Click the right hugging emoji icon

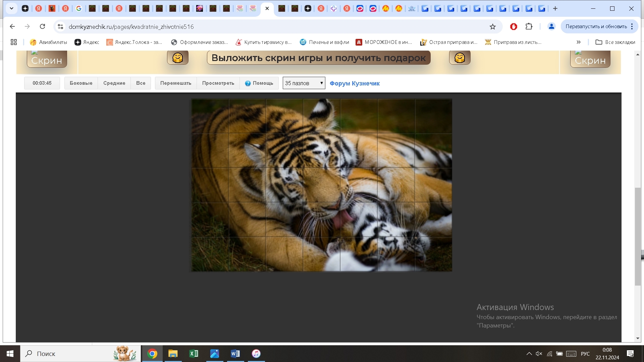460,58
